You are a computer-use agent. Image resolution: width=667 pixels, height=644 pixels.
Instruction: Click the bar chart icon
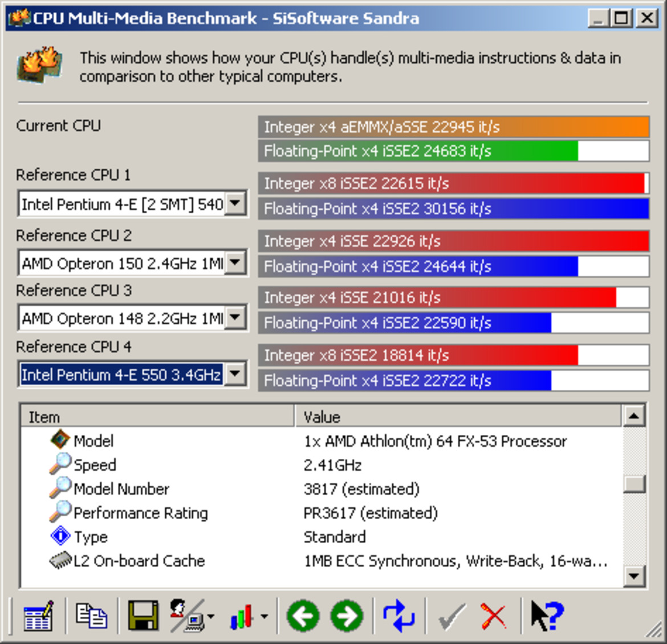click(x=242, y=616)
